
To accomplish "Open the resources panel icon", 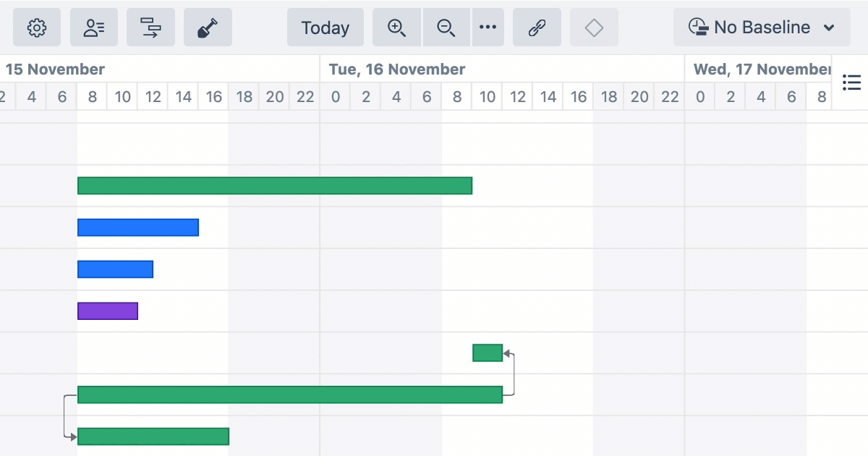I will click(x=94, y=28).
